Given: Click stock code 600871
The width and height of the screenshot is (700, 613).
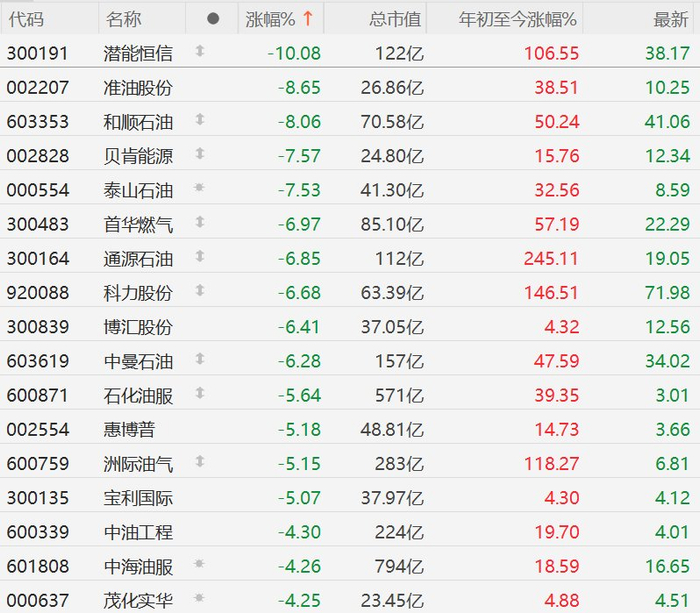Looking at the screenshot, I should click(x=38, y=396).
